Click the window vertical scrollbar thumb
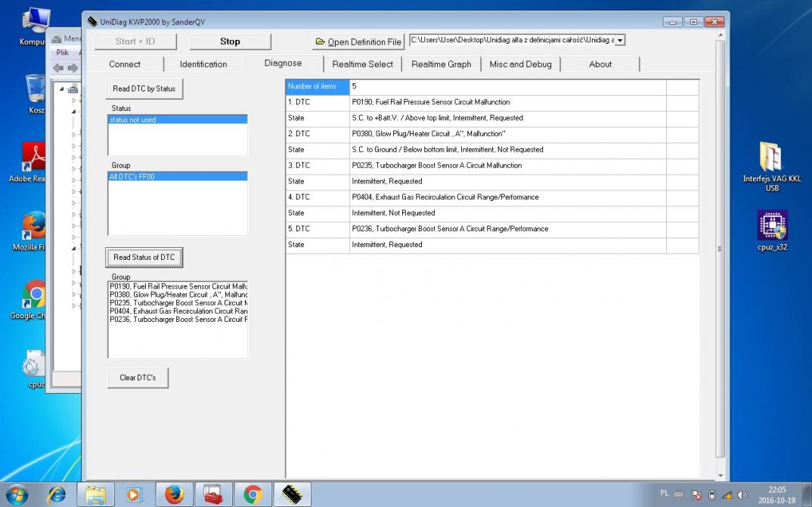 tap(720, 249)
